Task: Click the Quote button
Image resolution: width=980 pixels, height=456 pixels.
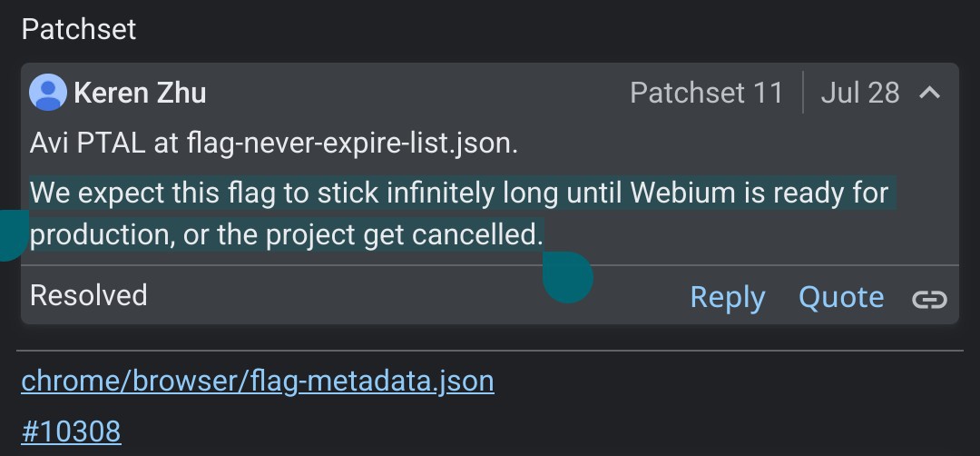Action: pos(841,297)
